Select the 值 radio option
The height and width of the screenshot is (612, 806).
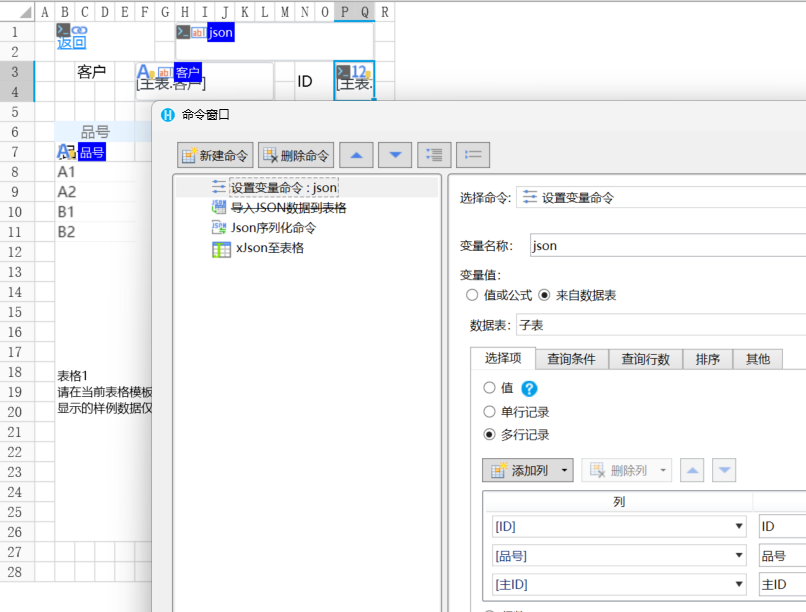pos(489,387)
